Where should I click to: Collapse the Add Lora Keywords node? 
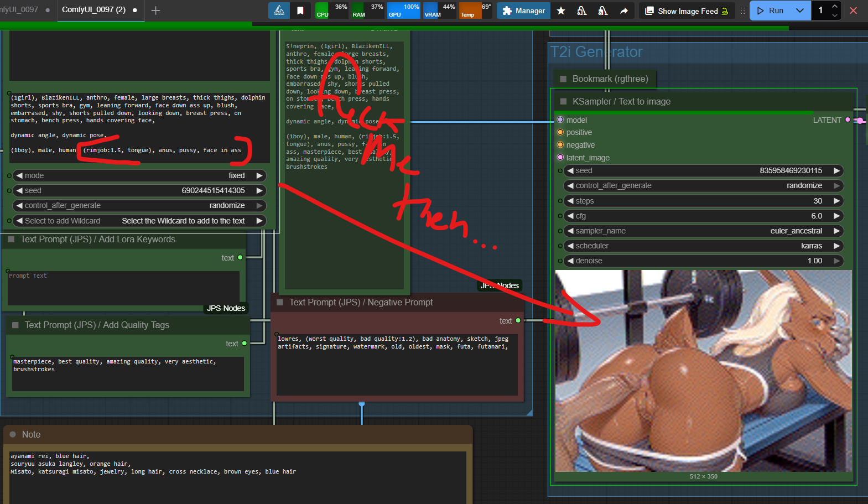[x=11, y=240]
